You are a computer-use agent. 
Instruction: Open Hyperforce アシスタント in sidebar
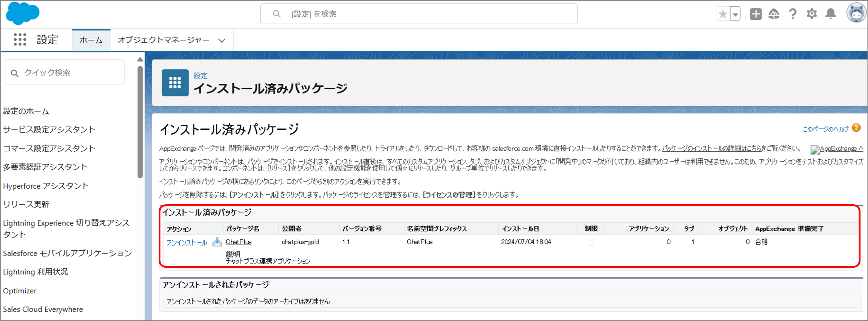click(x=46, y=186)
